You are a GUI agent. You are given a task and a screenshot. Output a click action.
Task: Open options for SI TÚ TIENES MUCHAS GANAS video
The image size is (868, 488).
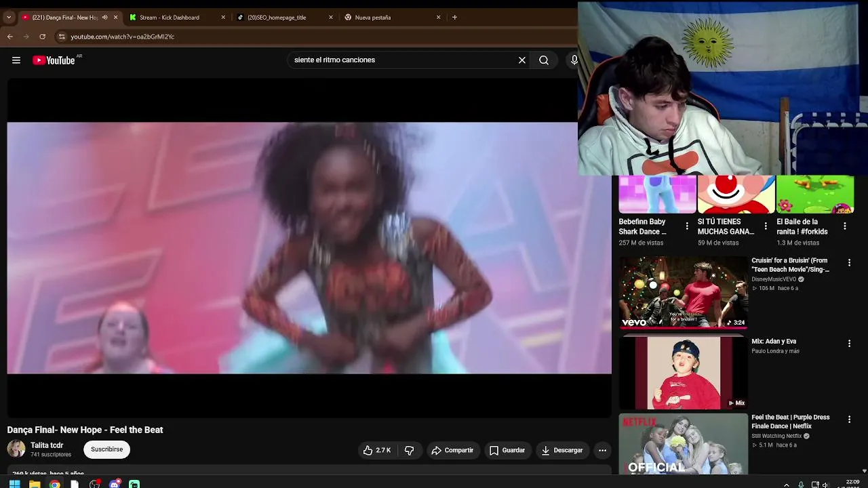click(x=766, y=226)
